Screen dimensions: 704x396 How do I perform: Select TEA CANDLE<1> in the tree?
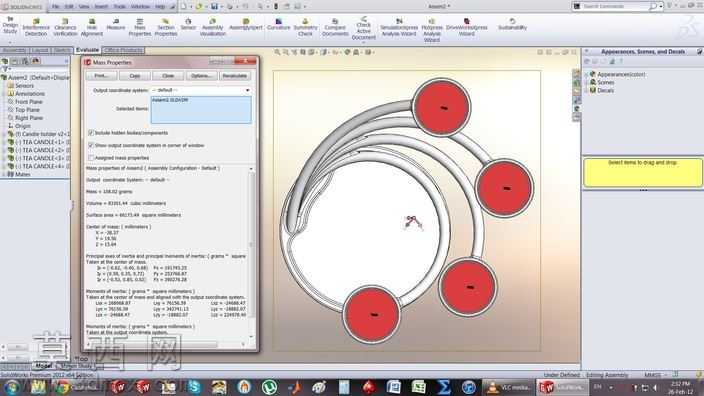43,142
